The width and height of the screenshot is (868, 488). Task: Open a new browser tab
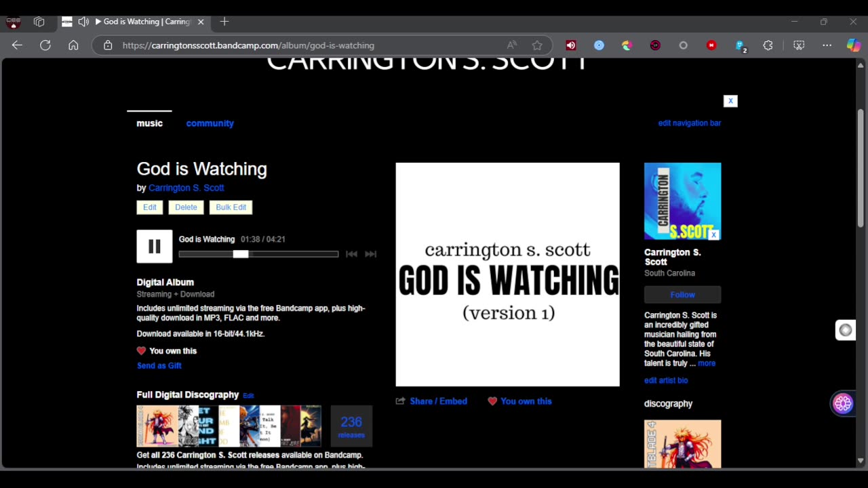click(224, 22)
